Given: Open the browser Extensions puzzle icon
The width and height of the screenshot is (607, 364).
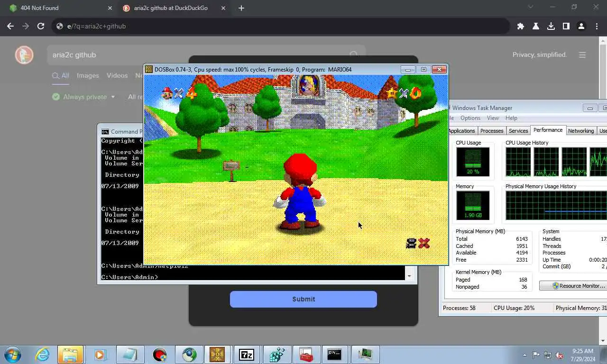Looking at the screenshot, I should click(x=521, y=26).
